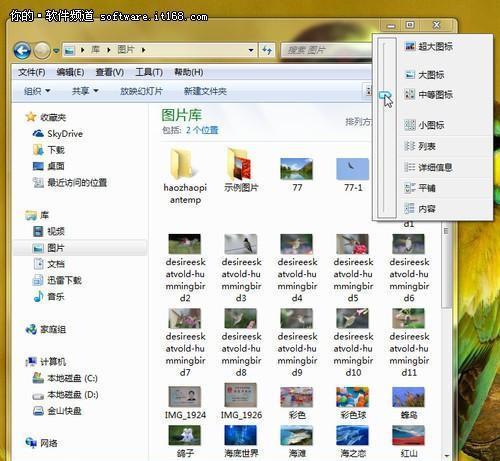Click the Forward navigation arrow button
Screen dimensions: 500x461
[x=42, y=51]
